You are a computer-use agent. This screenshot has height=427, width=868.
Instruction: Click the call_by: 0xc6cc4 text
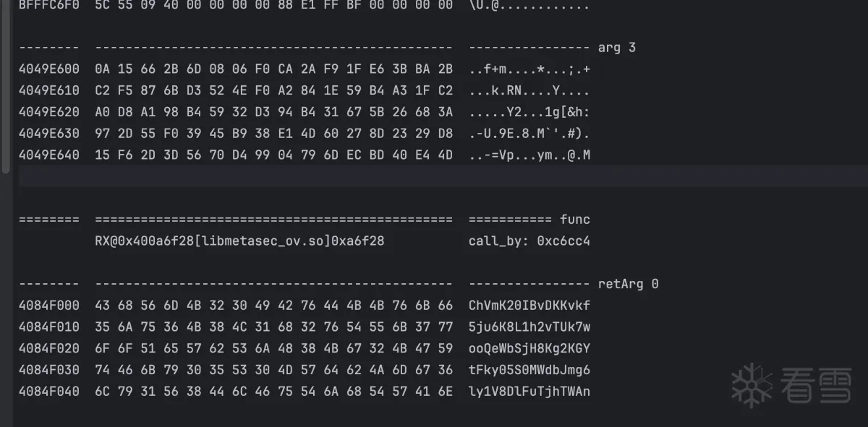pos(529,241)
